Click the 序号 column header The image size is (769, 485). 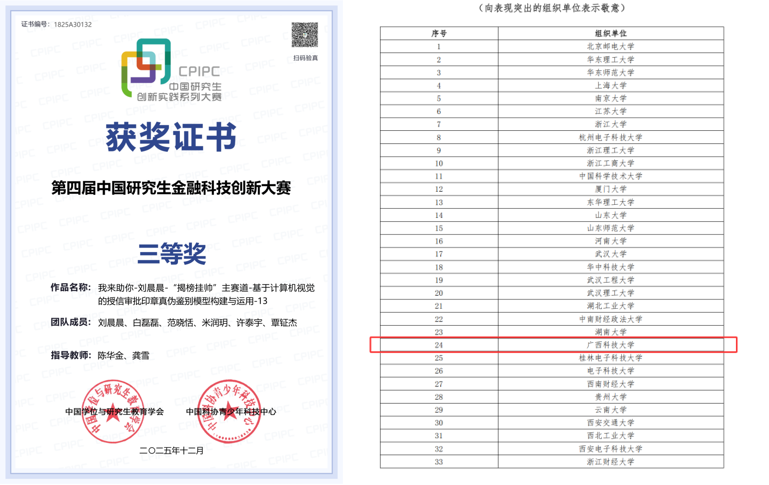(x=437, y=33)
